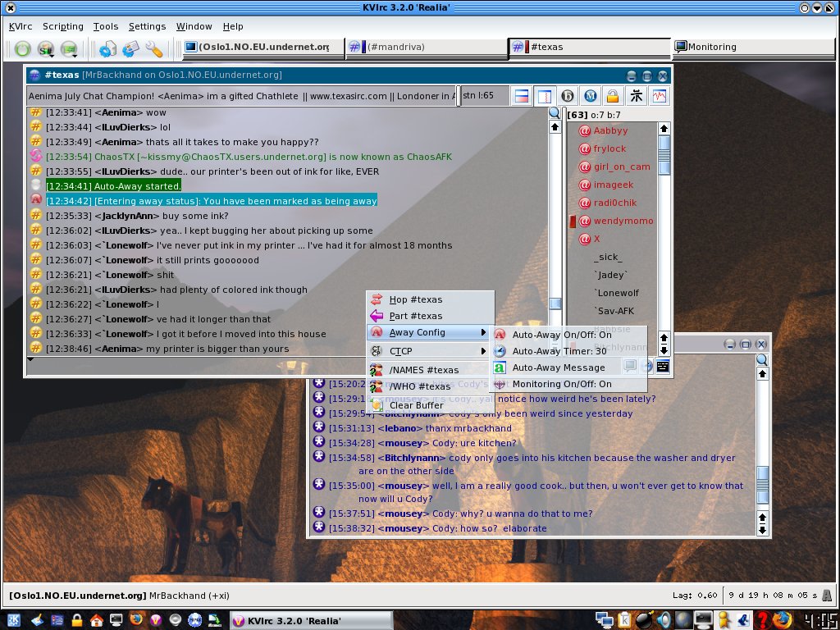Click the bomb icon in the system tray
Screen dimensions: 840x630
point(644,620)
